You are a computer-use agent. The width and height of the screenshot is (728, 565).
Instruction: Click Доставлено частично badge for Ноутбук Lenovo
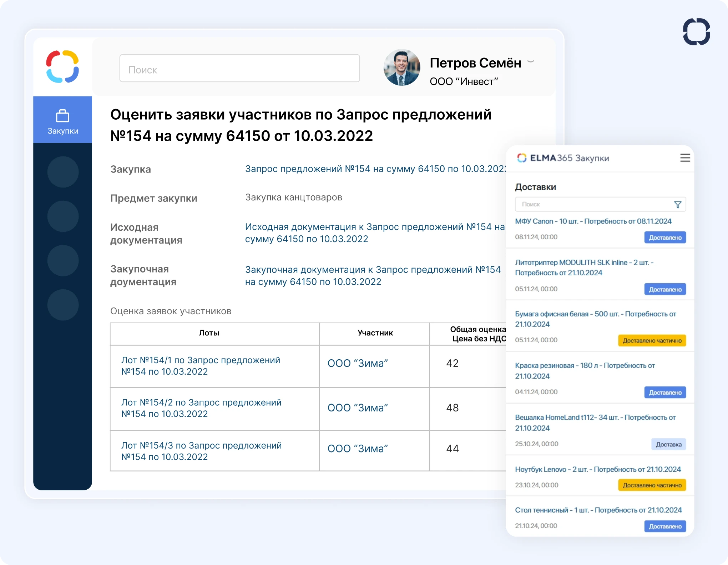point(652,485)
